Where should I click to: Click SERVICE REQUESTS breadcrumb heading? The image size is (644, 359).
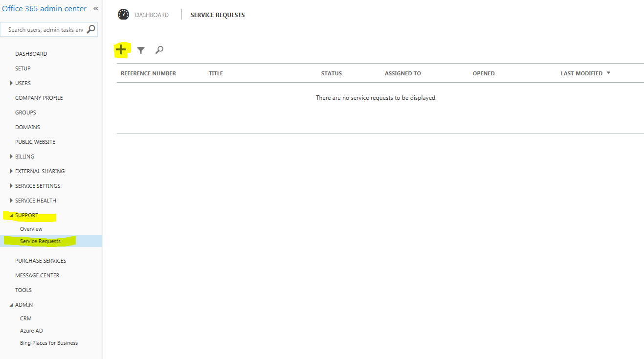click(x=218, y=15)
